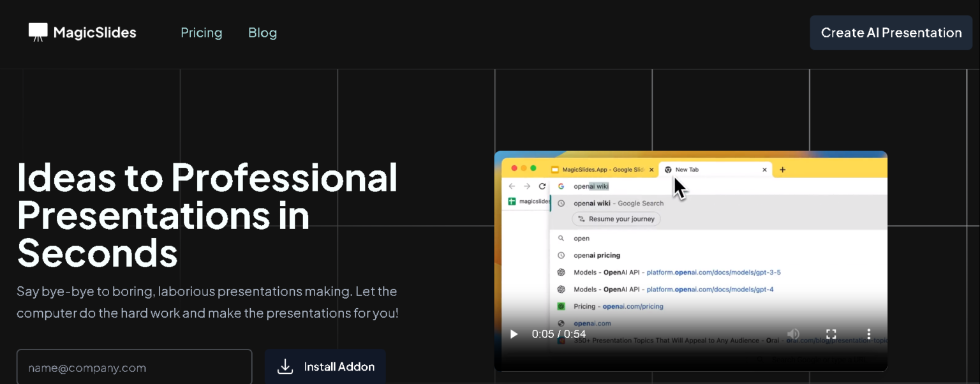This screenshot has width=980, height=384.
Task: Click the email address input field
Action: [x=134, y=367]
